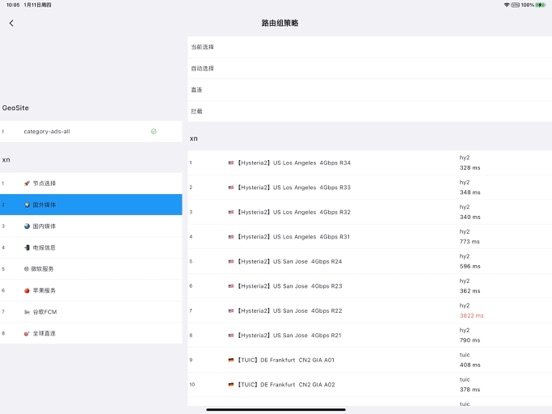Open the 全球直连 group
Image resolution: width=552 pixels, height=414 pixels.
tap(91, 333)
